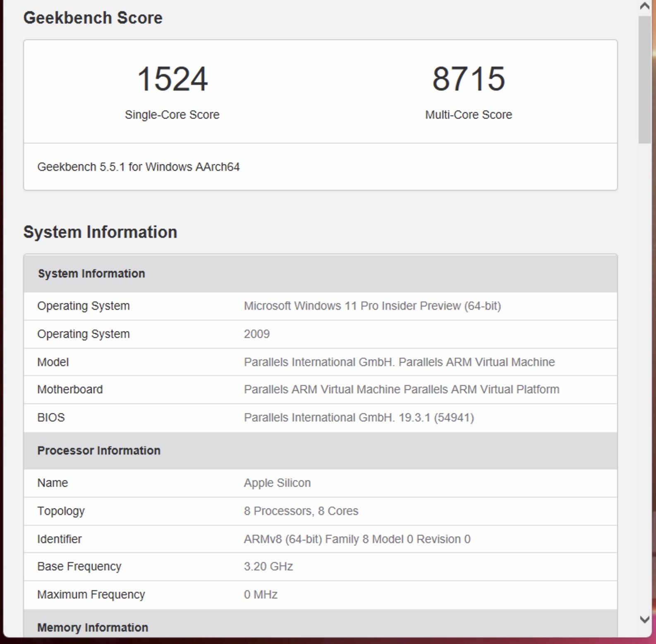Click BIOS value 19.3.1 (54941)
The height and width of the screenshot is (644, 656).
pos(359,417)
